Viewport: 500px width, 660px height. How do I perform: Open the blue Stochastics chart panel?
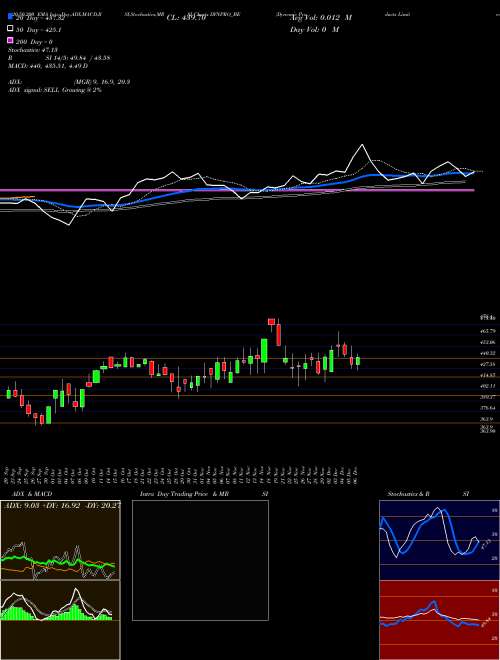pyautogui.click(x=439, y=540)
